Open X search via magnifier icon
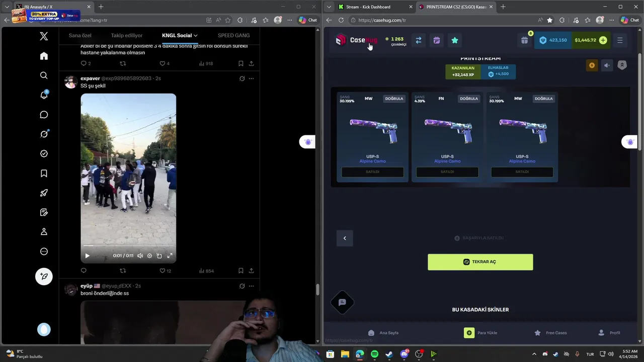 pos(44,75)
